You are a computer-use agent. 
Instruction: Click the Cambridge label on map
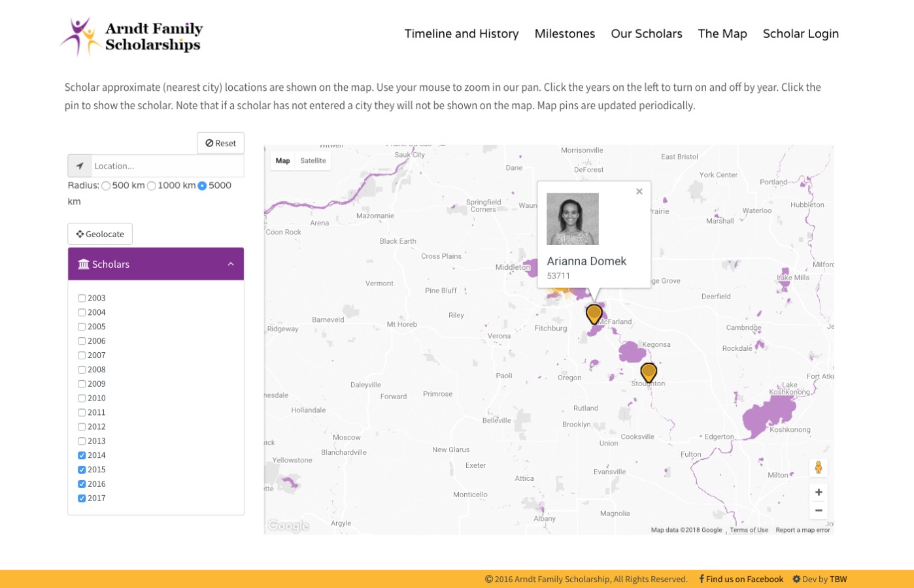(743, 327)
